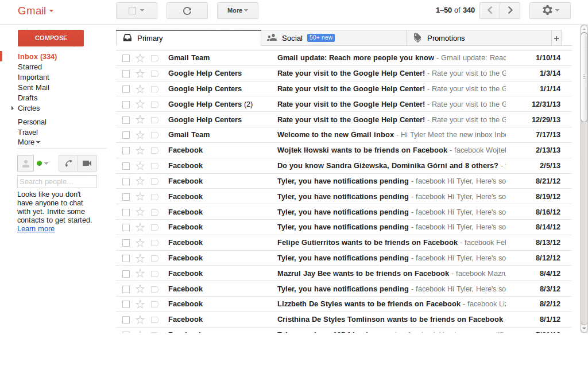
Task: Open the Gmail update: Reach more people email
Action: (344, 58)
